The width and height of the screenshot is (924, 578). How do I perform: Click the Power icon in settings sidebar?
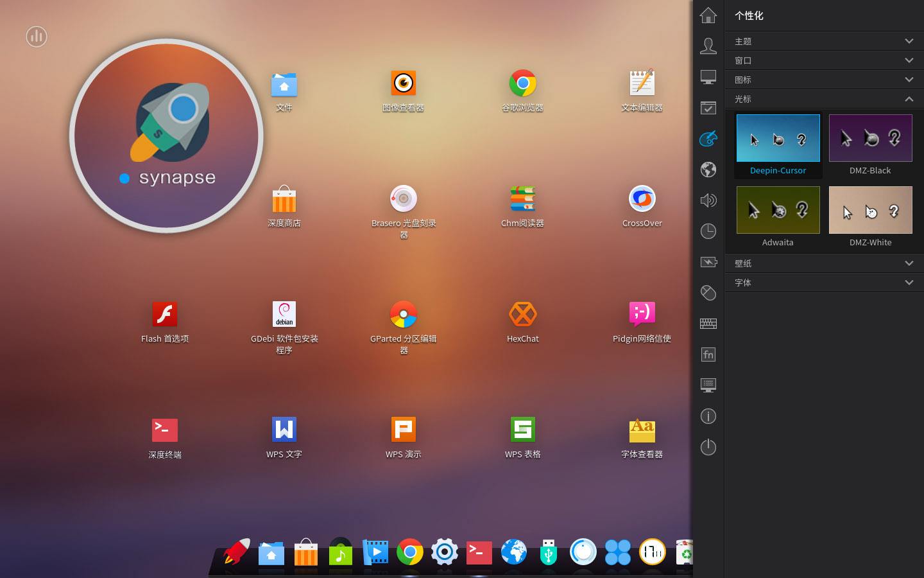click(x=708, y=446)
